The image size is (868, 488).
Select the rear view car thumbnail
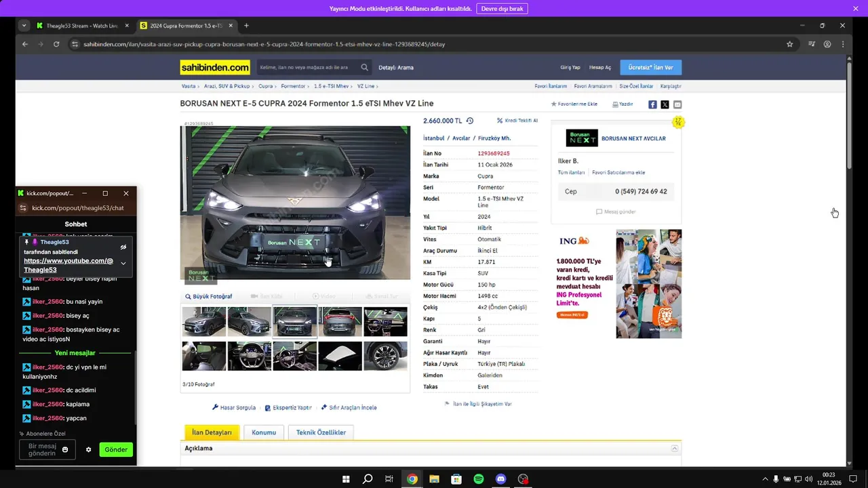point(340,322)
